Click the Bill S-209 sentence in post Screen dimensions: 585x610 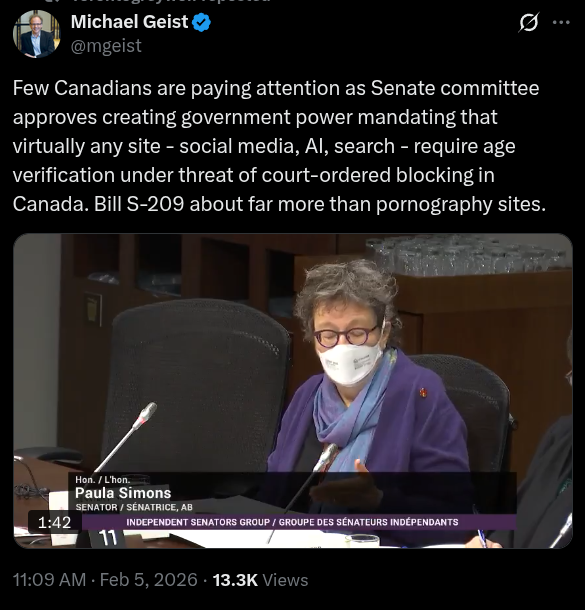pos(320,204)
